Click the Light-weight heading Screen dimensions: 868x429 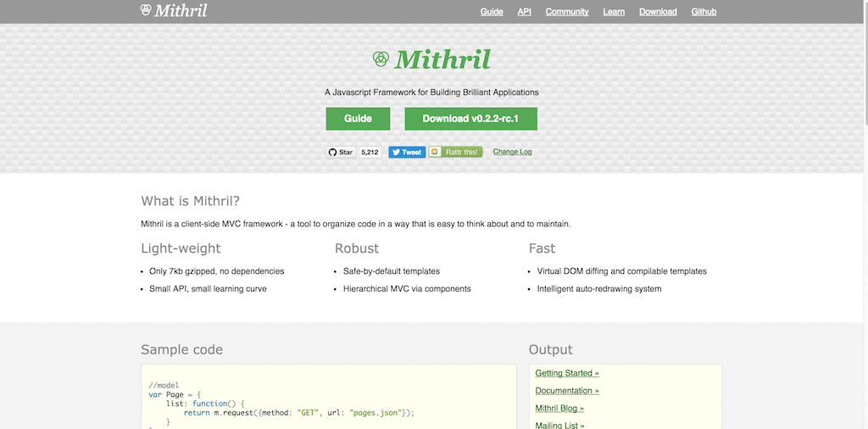(181, 248)
